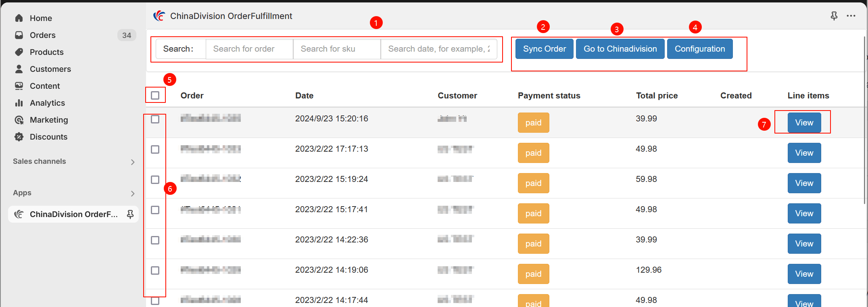
Task: Go to Home in the sidebar
Action: pyautogui.click(x=41, y=18)
